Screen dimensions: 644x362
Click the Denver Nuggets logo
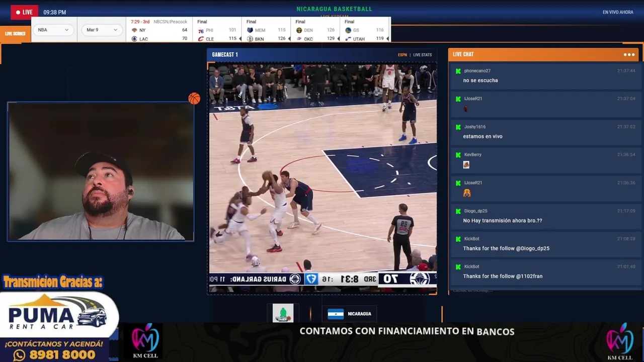[299, 30]
